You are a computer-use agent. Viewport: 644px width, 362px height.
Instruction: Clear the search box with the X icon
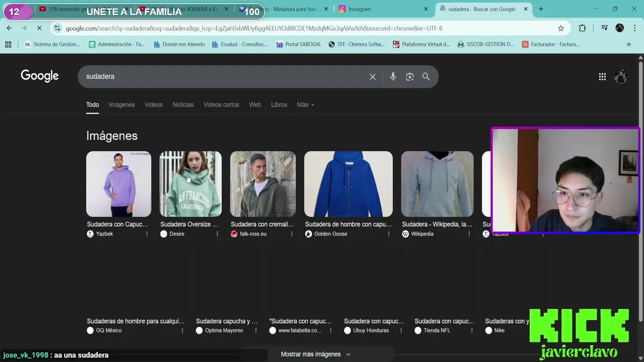tap(372, 76)
